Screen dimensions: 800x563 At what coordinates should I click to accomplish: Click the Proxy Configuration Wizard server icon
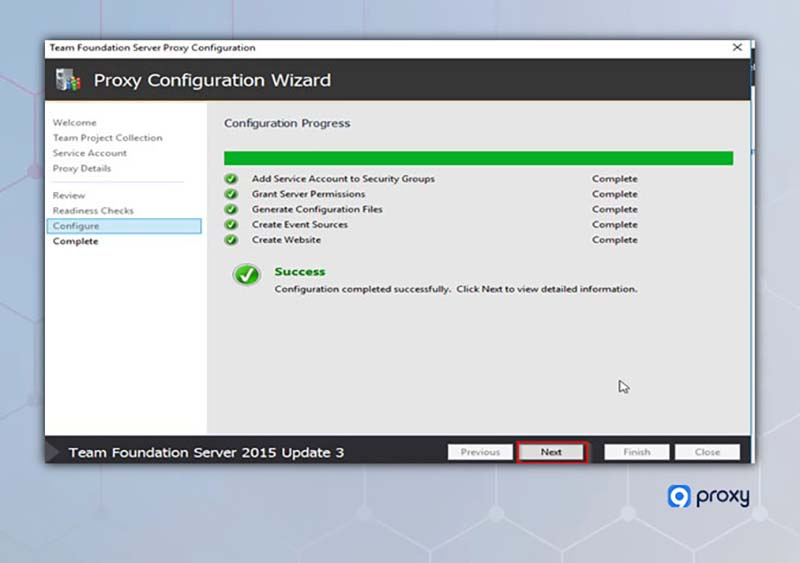click(x=68, y=80)
